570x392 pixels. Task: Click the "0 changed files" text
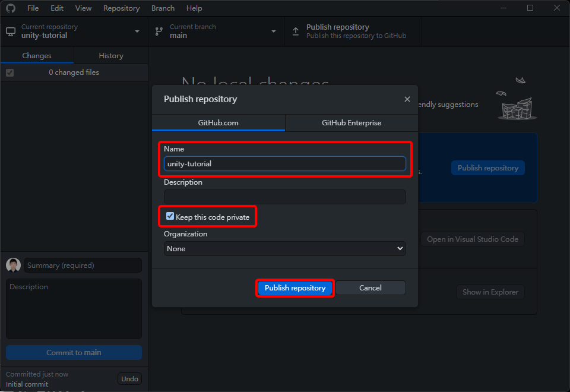pos(74,72)
